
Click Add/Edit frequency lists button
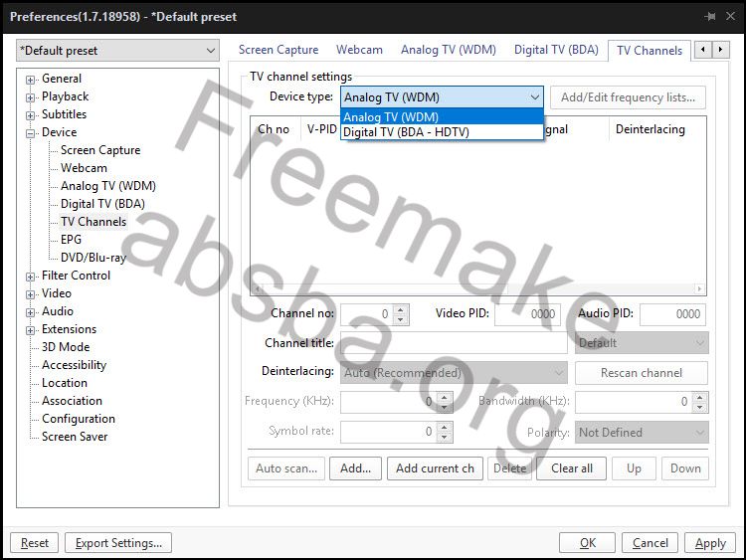[628, 97]
